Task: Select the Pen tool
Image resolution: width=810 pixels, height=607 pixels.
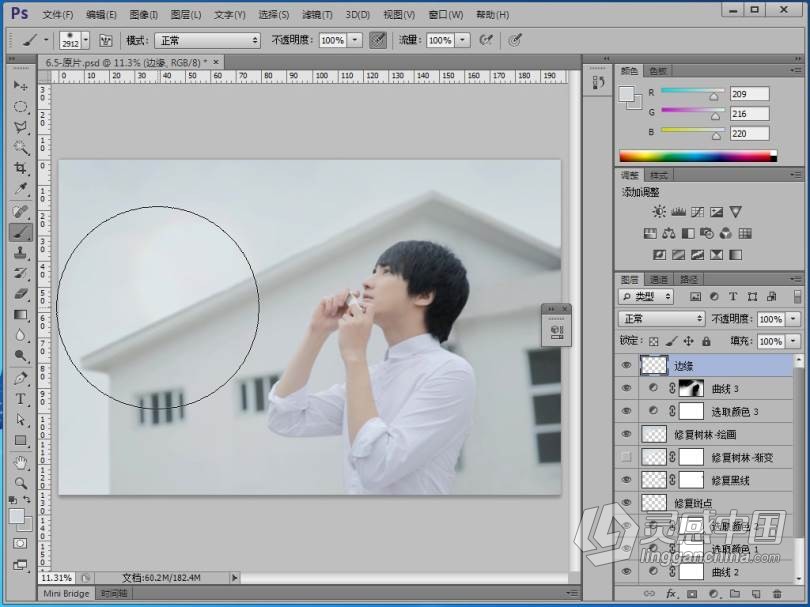Action: 21,378
